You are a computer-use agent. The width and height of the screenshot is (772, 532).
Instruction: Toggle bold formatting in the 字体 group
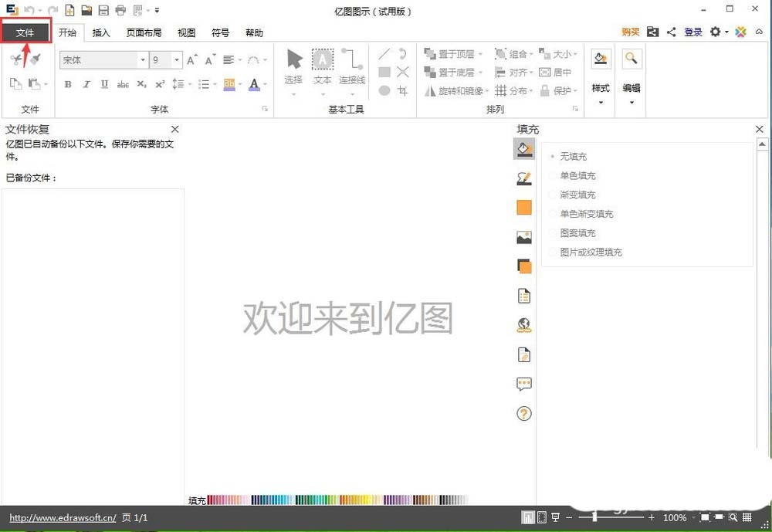[x=68, y=84]
